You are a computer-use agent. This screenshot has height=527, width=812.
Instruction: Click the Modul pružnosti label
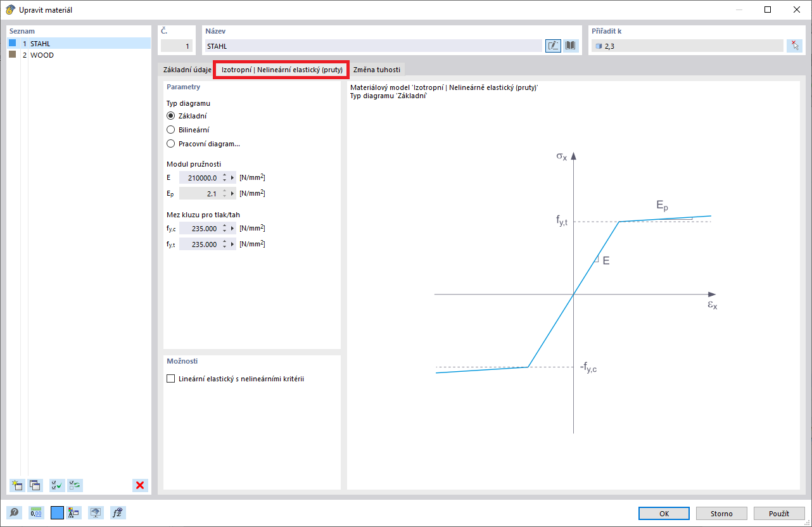coord(194,164)
